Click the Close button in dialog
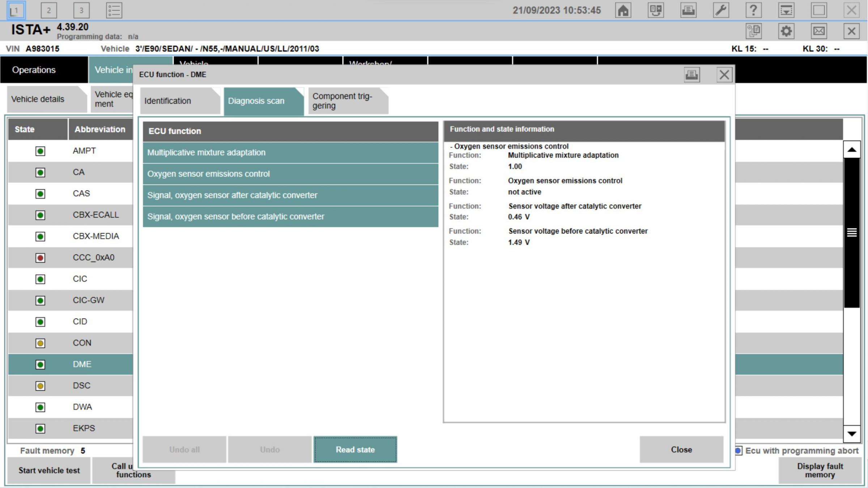Screen dimensions: 868x488 pyautogui.click(x=681, y=449)
